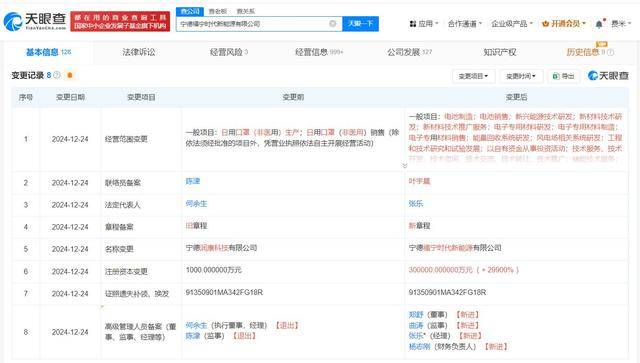Image resolution: width=640 pixels, height=363 pixels.
Task: Click the help icon next to 变更记录 8
Action: (x=57, y=75)
